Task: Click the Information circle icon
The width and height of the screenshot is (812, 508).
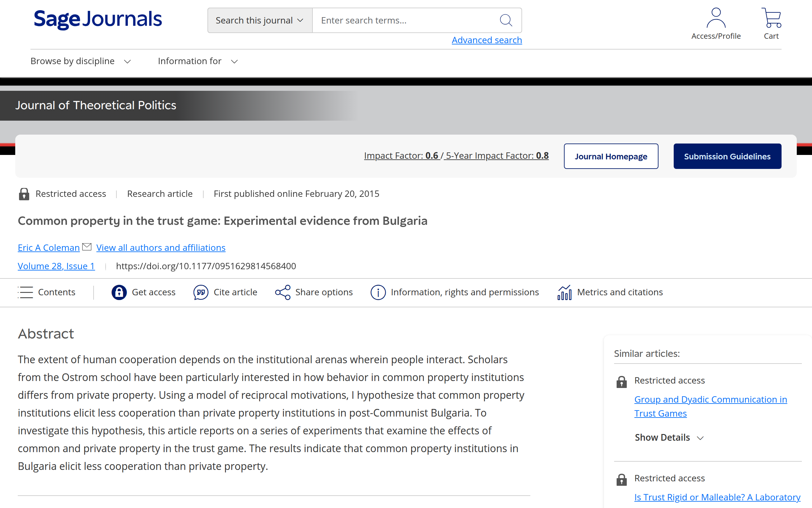Action: tap(378, 292)
